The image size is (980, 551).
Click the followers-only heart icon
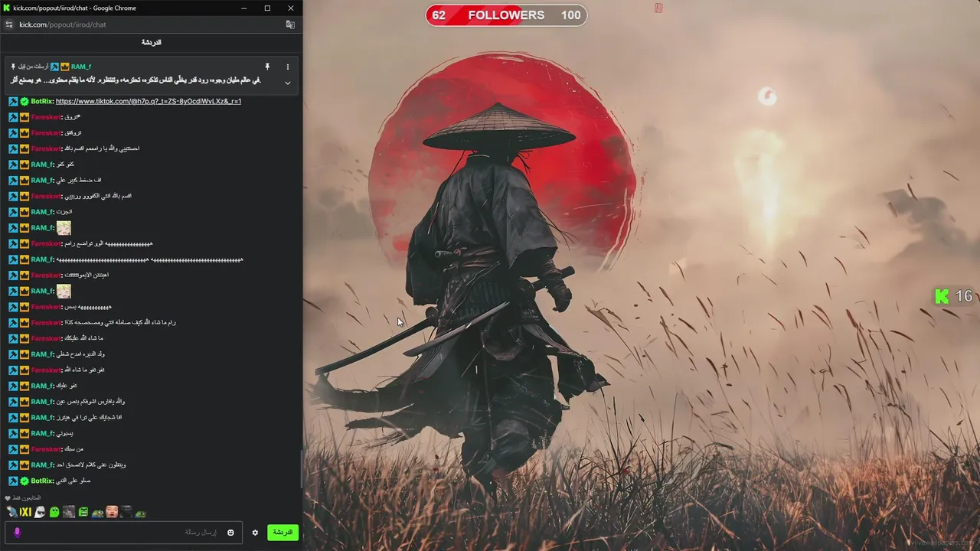click(8, 497)
